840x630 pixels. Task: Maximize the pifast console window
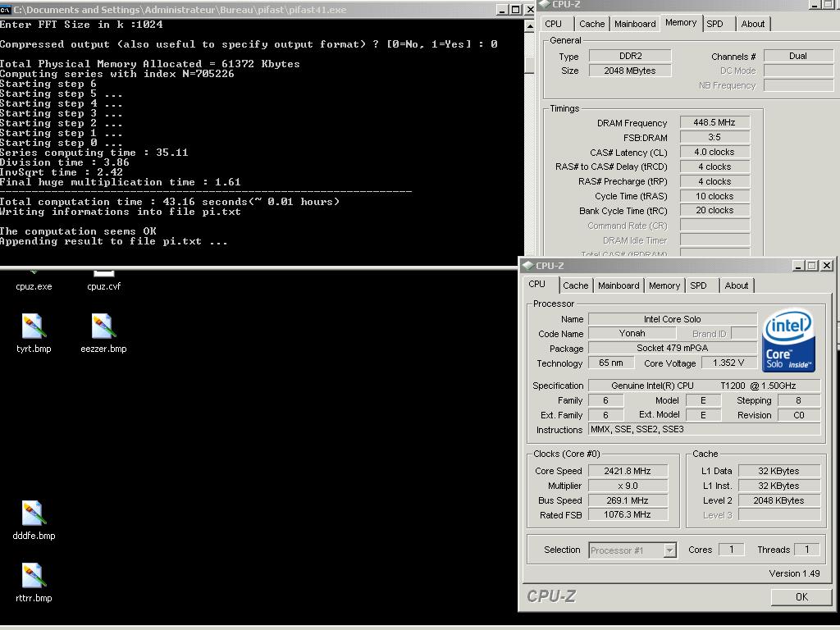pos(515,9)
